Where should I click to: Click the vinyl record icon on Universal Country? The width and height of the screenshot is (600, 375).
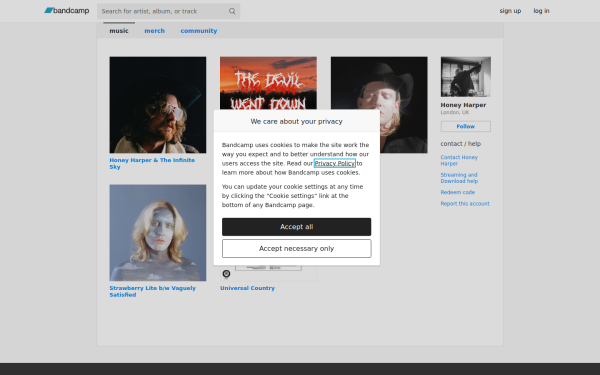coord(226,274)
